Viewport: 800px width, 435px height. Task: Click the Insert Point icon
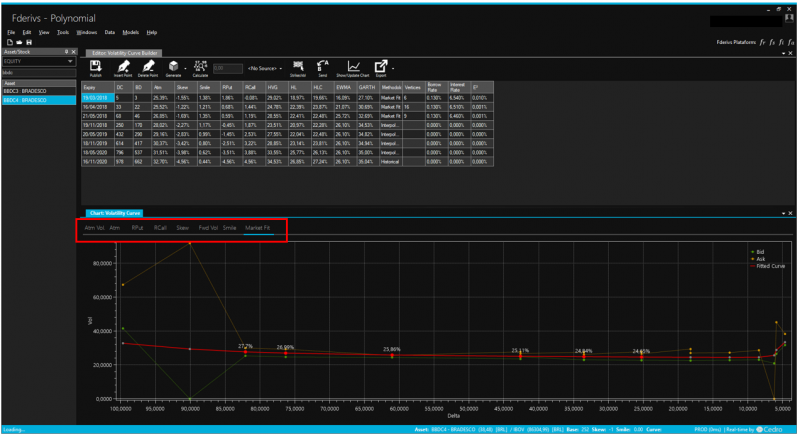[x=123, y=66]
